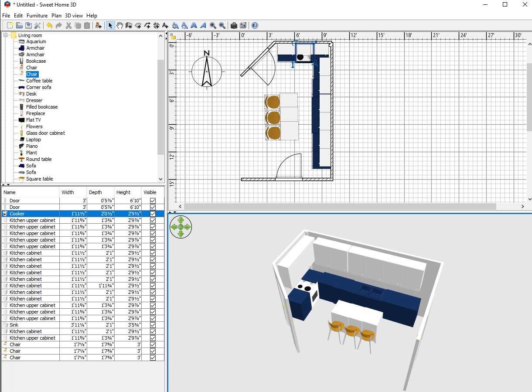
Task: Collapse the Living room tree node
Action: pos(6,35)
